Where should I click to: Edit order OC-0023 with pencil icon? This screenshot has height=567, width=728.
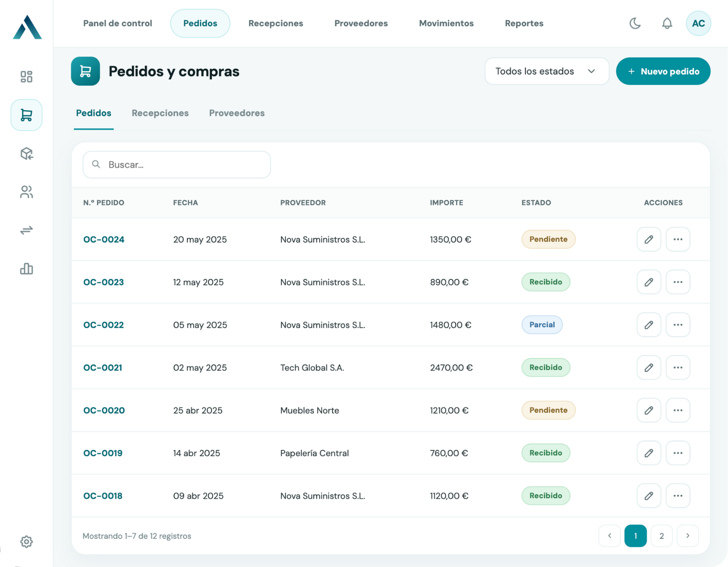(x=649, y=282)
